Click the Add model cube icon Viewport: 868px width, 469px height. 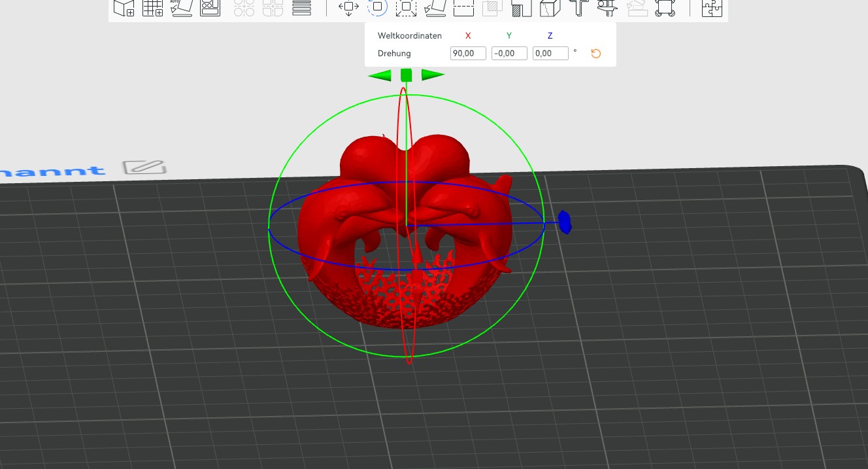pyautogui.click(x=124, y=8)
